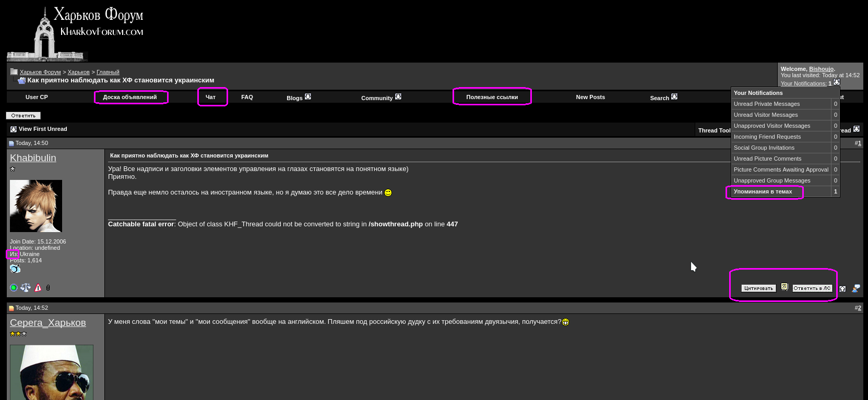868x400 pixels.
Task: Click the paperclip icon in Khabibulin's post footer
Action: pos(48,287)
